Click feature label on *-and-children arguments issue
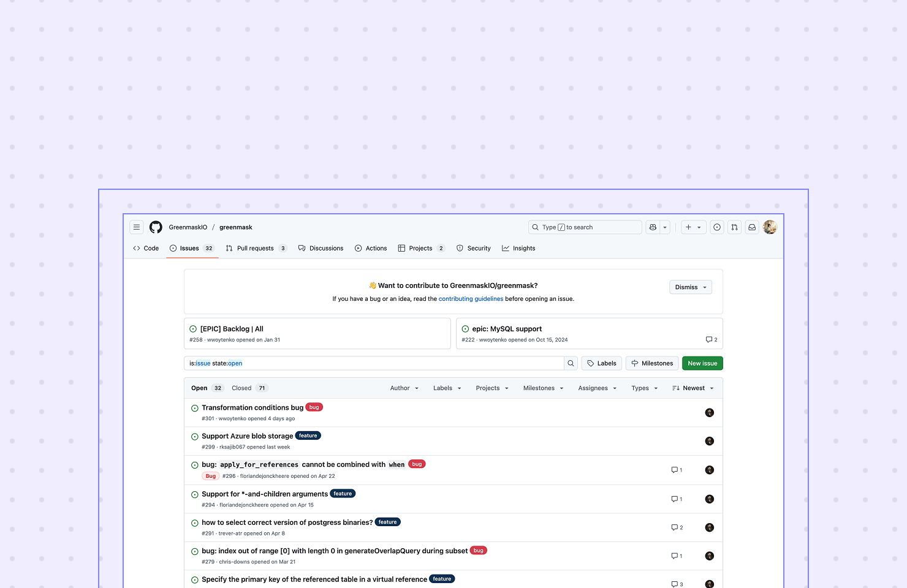Screen dimensions: 907x588 (x=343, y=494)
